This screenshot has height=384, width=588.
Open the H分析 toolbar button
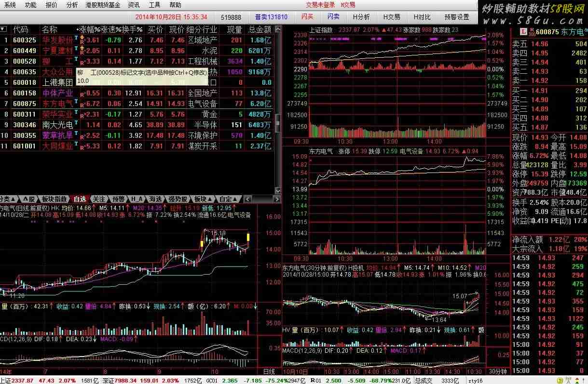click(361, 17)
